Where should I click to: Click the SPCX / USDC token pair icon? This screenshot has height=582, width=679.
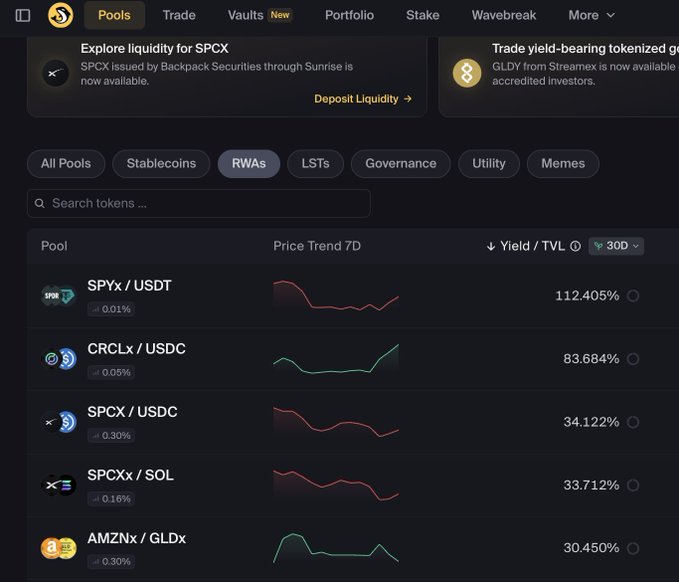click(x=58, y=422)
